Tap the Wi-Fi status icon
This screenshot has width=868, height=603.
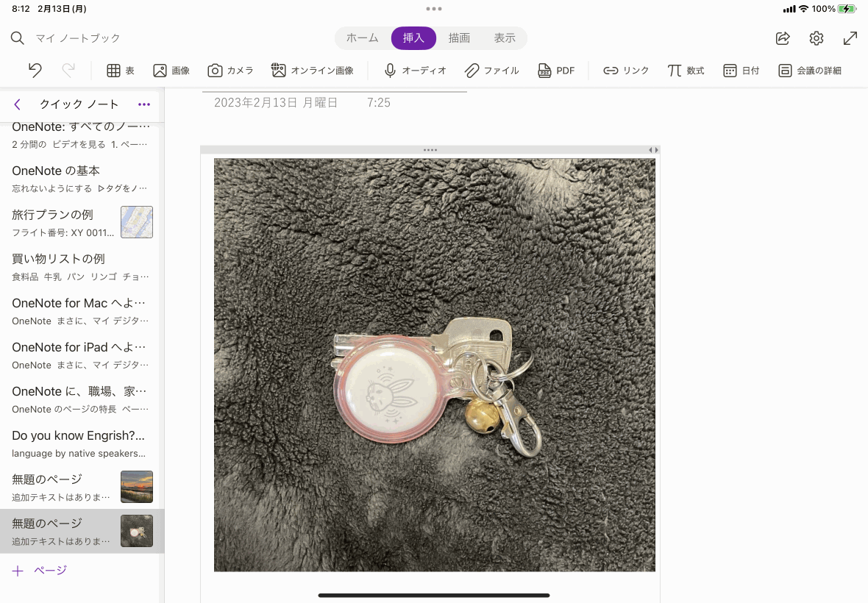[803, 9]
